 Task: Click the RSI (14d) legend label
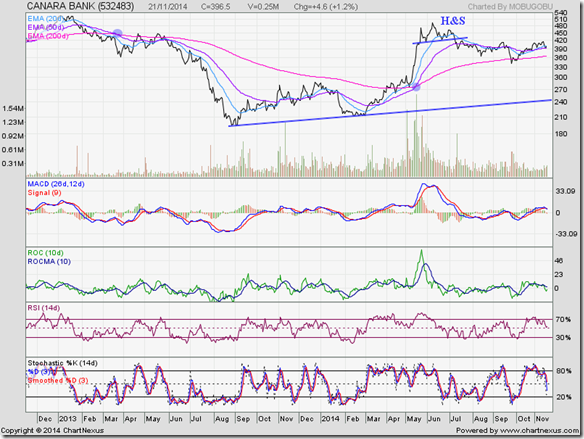44,308
